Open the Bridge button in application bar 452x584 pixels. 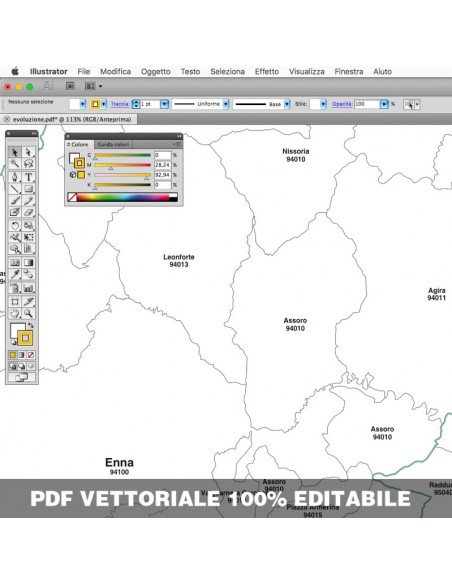(70, 86)
